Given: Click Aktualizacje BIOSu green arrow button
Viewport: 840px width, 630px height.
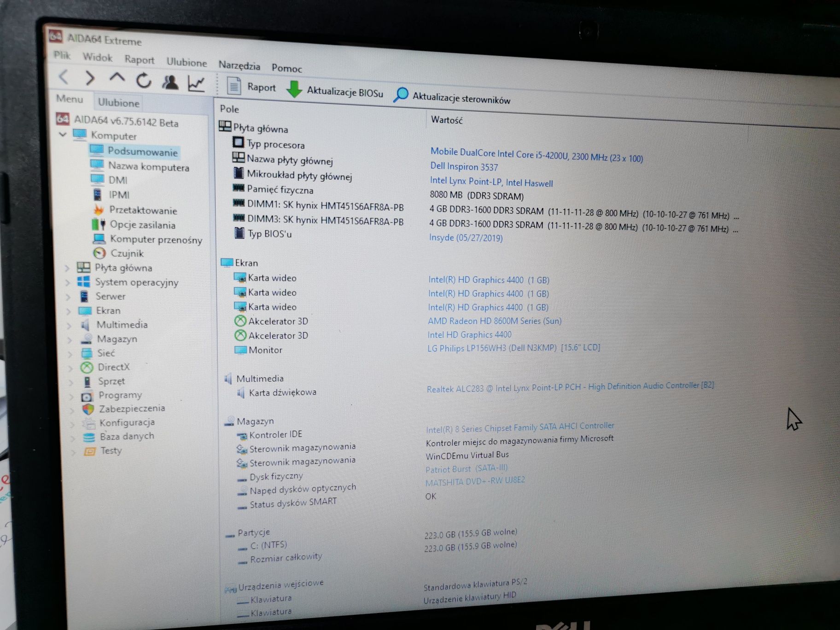Looking at the screenshot, I should click(335, 90).
